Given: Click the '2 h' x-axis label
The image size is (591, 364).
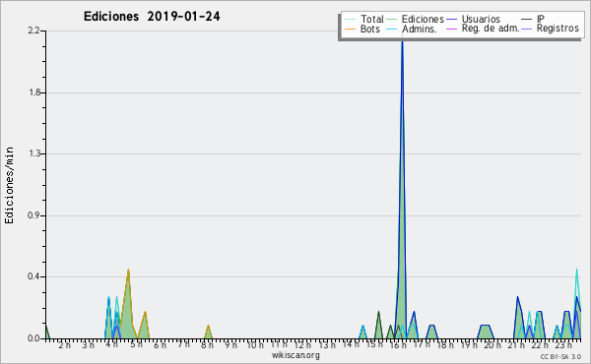Looking at the screenshot, I should pos(64,345).
